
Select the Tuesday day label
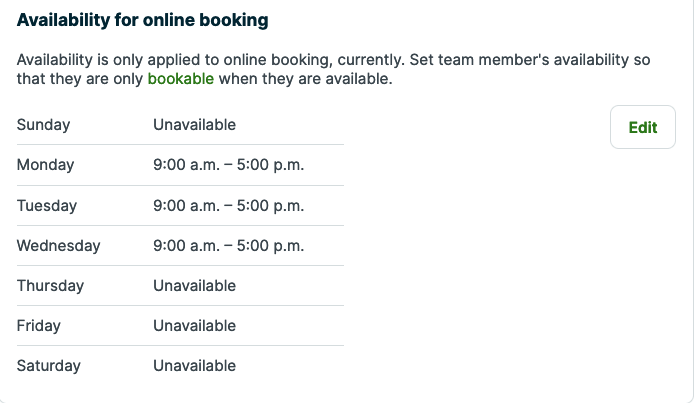(x=47, y=205)
